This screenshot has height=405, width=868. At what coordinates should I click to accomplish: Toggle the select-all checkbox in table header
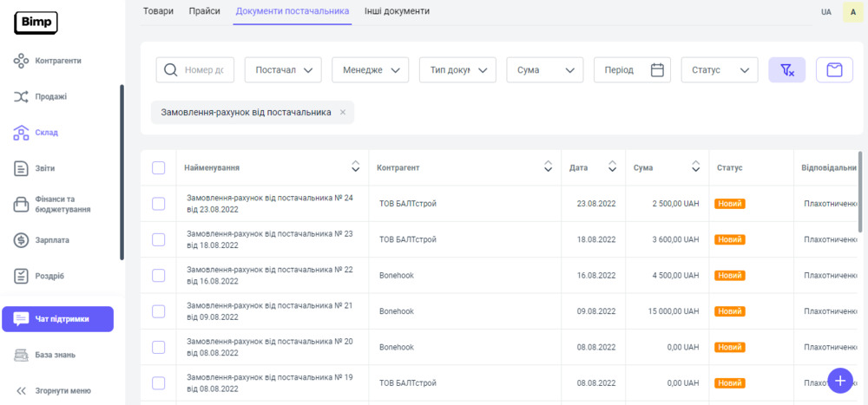[x=158, y=168]
